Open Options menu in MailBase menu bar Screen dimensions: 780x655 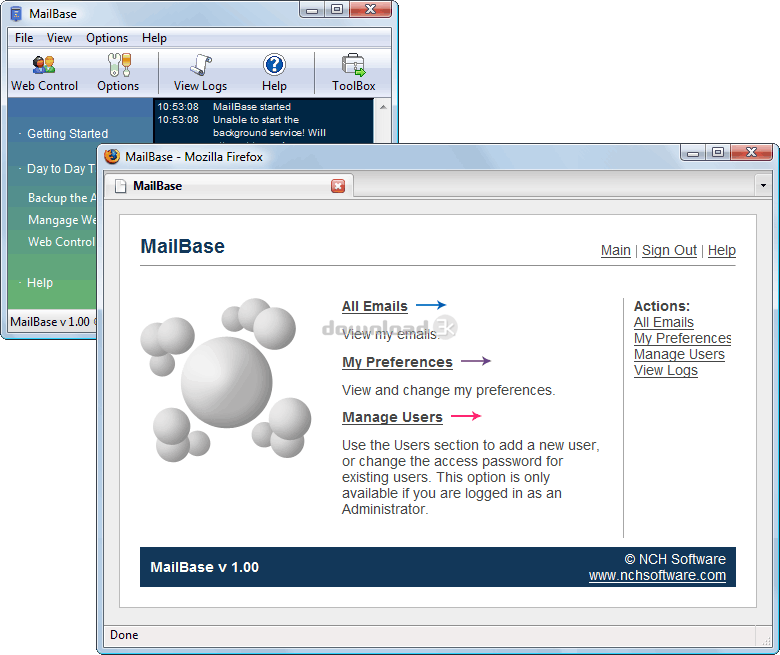pos(107,38)
